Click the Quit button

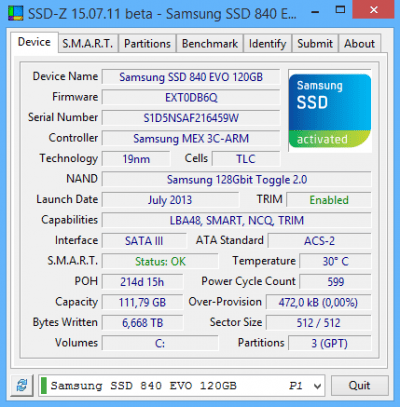(x=359, y=386)
